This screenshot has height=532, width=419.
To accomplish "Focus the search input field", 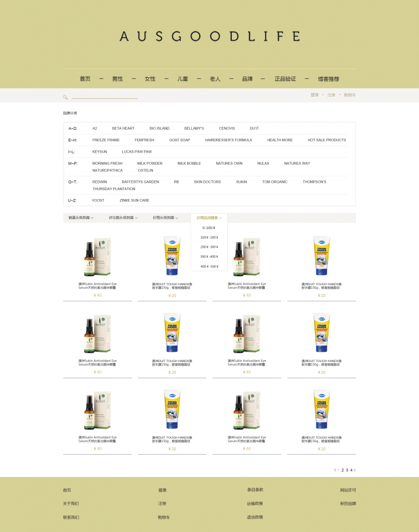I will tap(104, 96).
